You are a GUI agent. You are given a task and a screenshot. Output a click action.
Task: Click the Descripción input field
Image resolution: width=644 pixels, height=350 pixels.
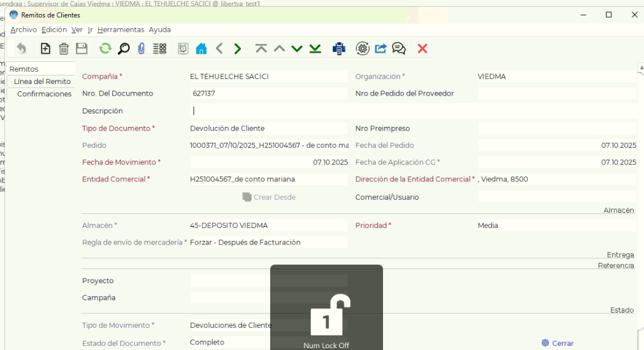coord(414,111)
